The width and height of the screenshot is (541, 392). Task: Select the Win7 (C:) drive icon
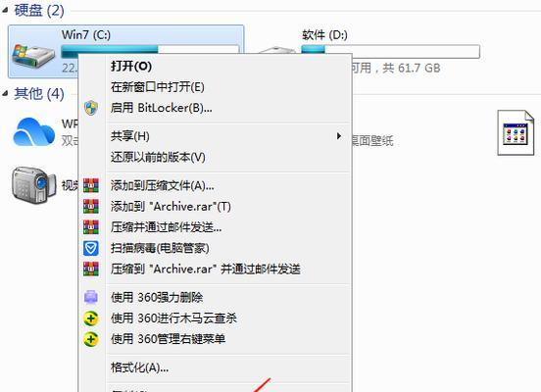[33, 56]
